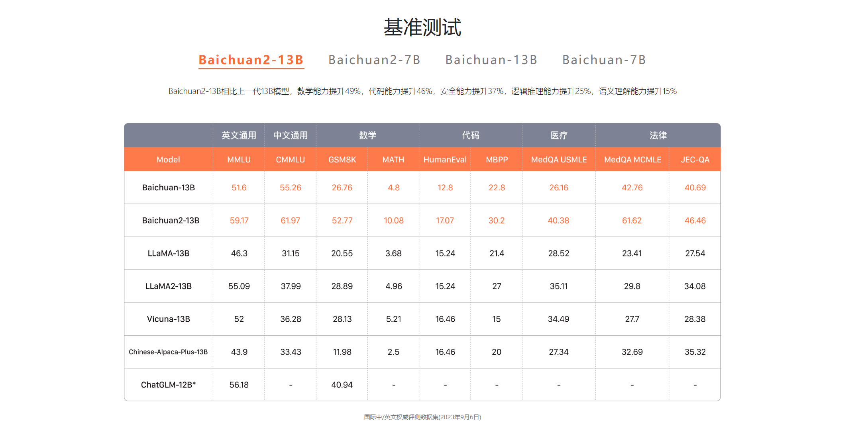The width and height of the screenshot is (868, 430).
Task: Select Baichuan2-13B HumanEval value 17.07
Action: (x=445, y=221)
